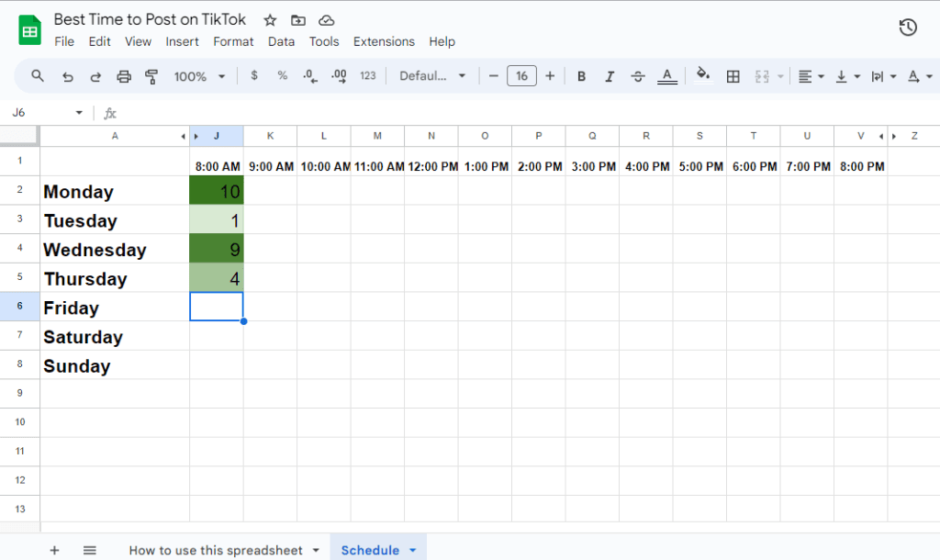Toggle bold formatting on selection
Screen dimensions: 940x560
(581, 76)
